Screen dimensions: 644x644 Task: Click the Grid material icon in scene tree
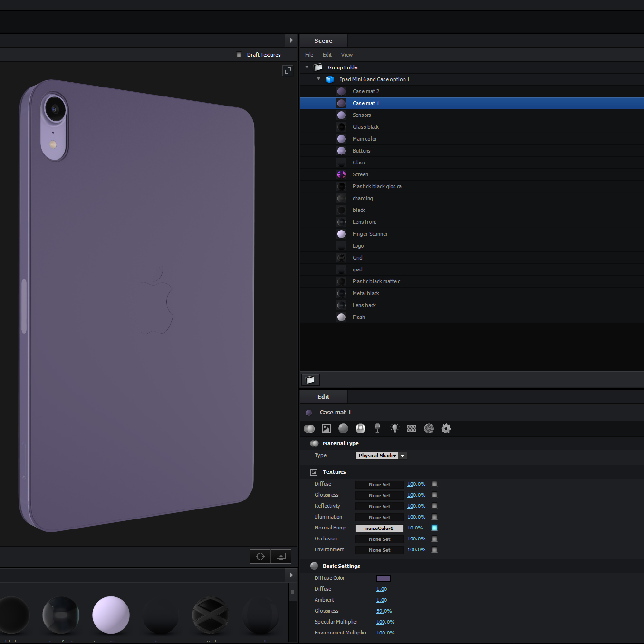tap(341, 258)
